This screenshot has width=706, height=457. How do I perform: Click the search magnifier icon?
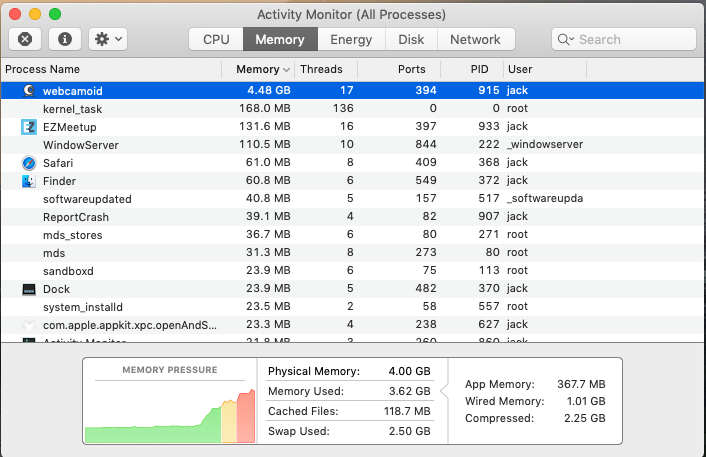coord(565,40)
